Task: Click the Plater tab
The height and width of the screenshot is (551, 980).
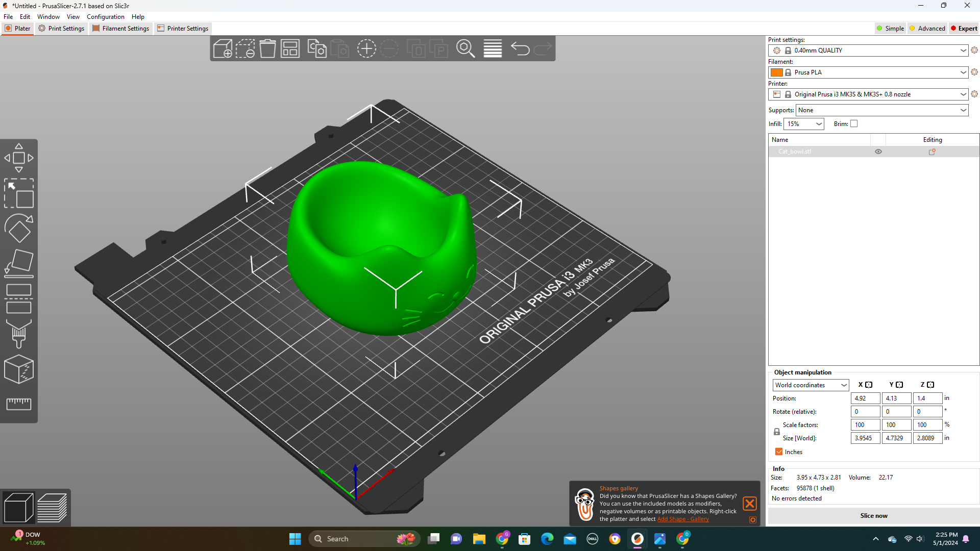Action: [x=18, y=29]
